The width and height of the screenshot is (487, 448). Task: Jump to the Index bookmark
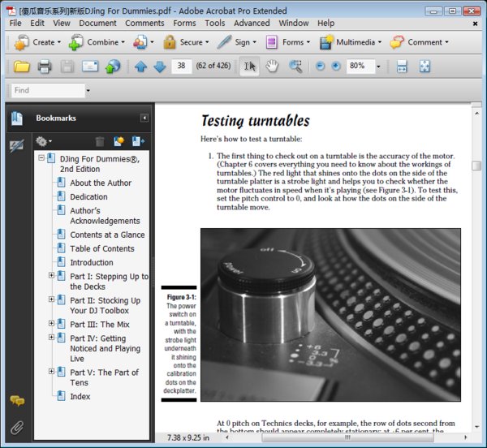pos(80,396)
